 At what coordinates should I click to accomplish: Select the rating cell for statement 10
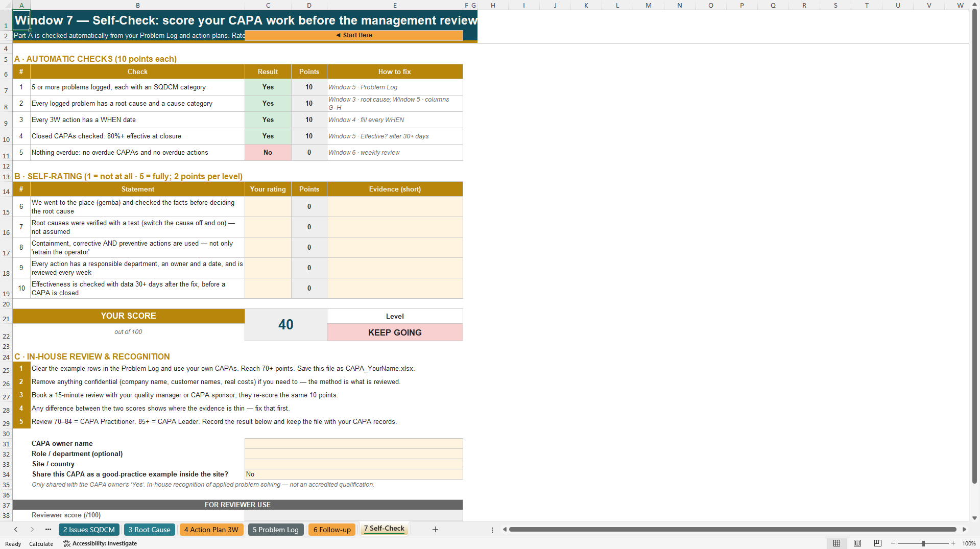[x=268, y=289]
